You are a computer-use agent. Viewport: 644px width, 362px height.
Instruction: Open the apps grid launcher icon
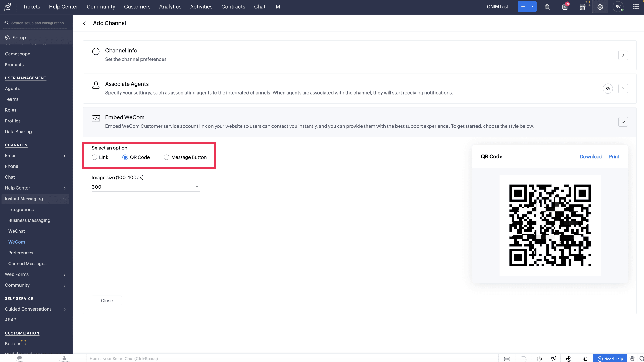(x=636, y=7)
